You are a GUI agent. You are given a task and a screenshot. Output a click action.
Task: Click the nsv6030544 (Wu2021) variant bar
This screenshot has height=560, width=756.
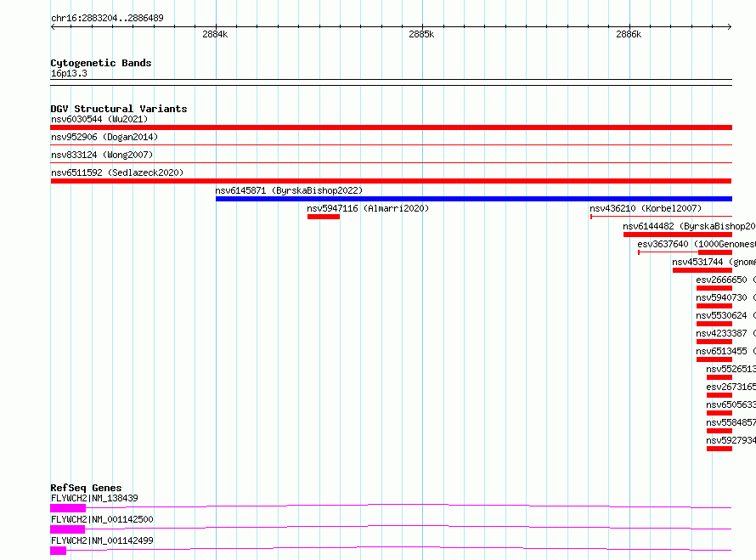391,127
